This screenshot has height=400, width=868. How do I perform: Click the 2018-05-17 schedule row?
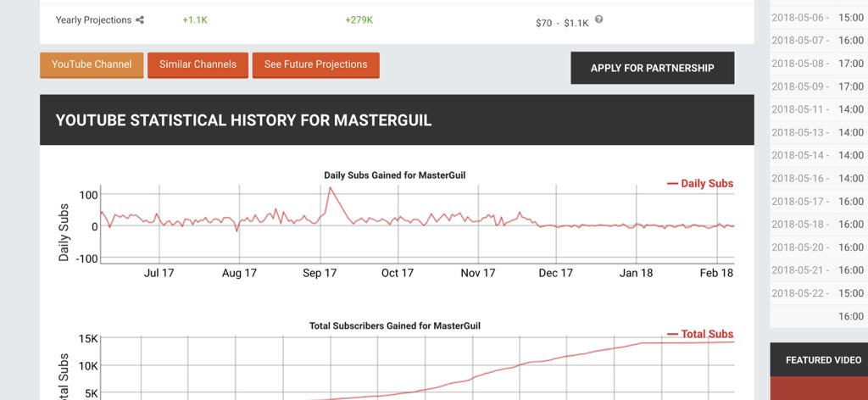(x=819, y=202)
